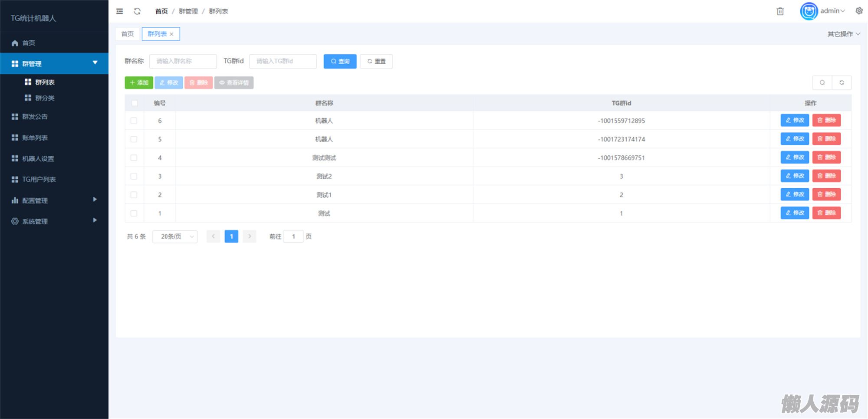Collapse sidebar with hamburger menu icon
The image size is (868, 419).
(x=119, y=11)
